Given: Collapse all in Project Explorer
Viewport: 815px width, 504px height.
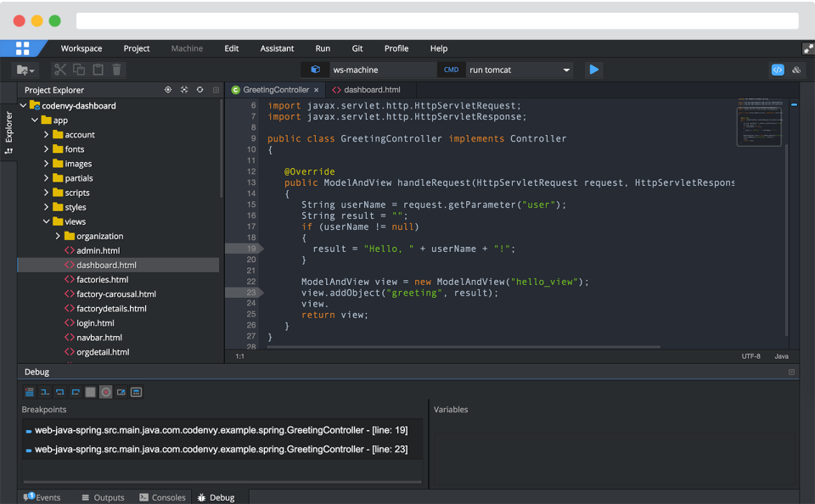Looking at the screenshot, I should click(184, 89).
